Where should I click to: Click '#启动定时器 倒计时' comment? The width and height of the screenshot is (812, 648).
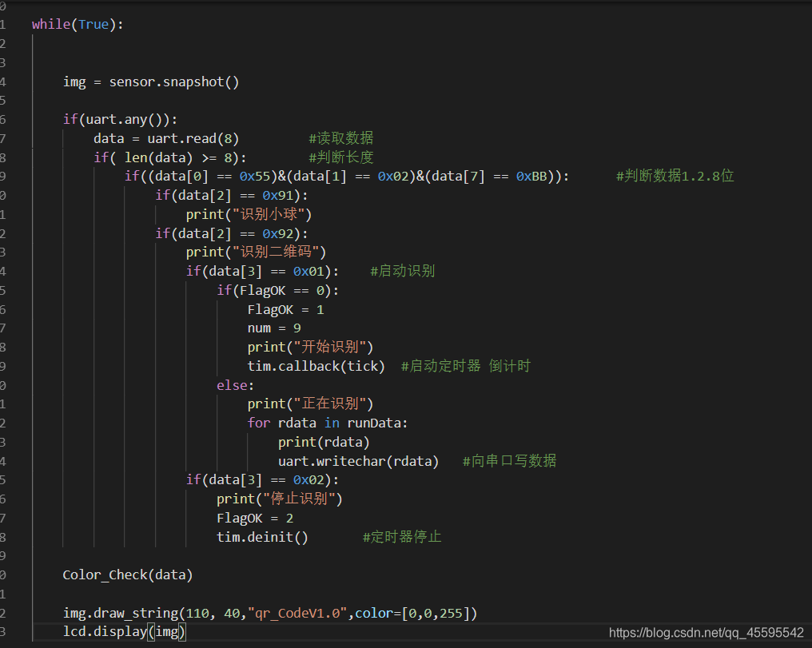pos(466,366)
